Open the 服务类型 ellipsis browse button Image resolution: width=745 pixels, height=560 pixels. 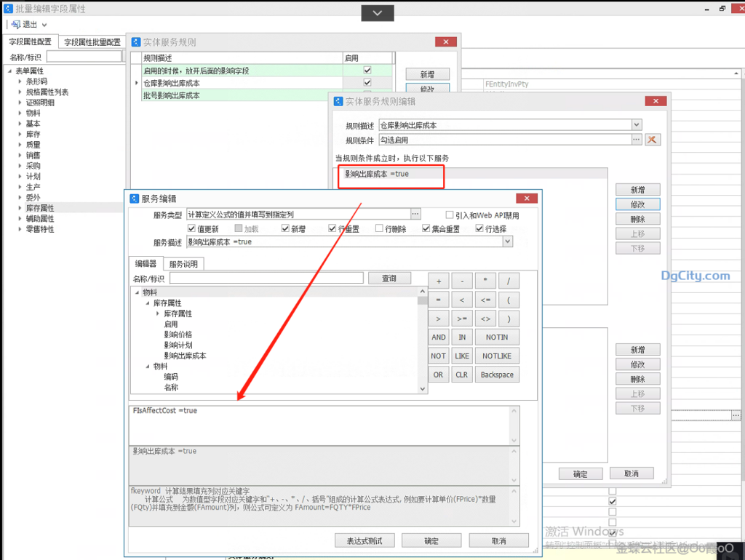point(415,214)
